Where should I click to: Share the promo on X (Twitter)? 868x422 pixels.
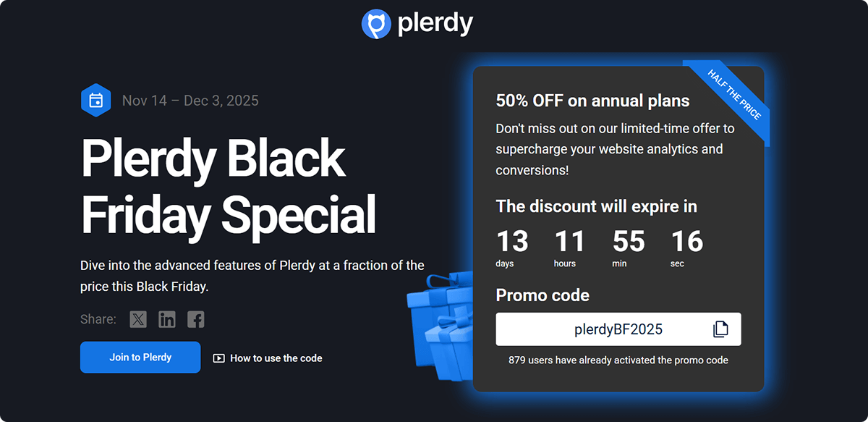138,318
